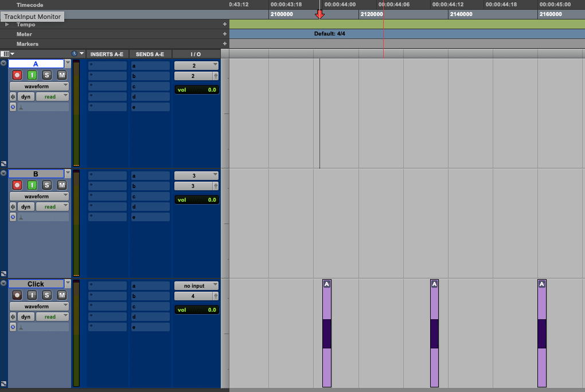Open the timebase clock selector in header
The width and height of the screenshot is (585, 392).
click(x=77, y=54)
